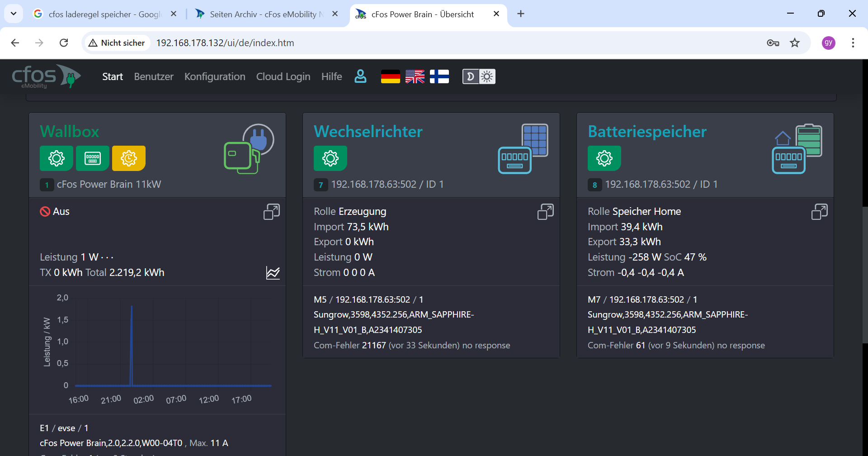
Task: Open the Wechselrichter settings gear button
Action: pos(330,158)
